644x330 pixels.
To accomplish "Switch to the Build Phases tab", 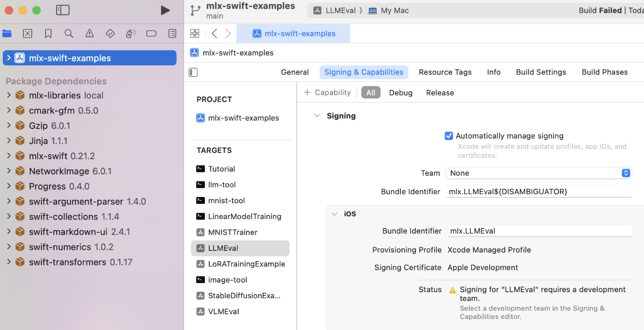I will pos(604,72).
